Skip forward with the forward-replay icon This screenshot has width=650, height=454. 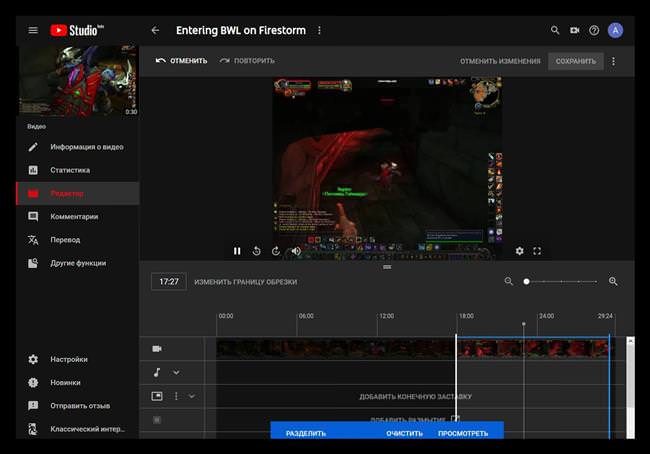click(x=276, y=251)
